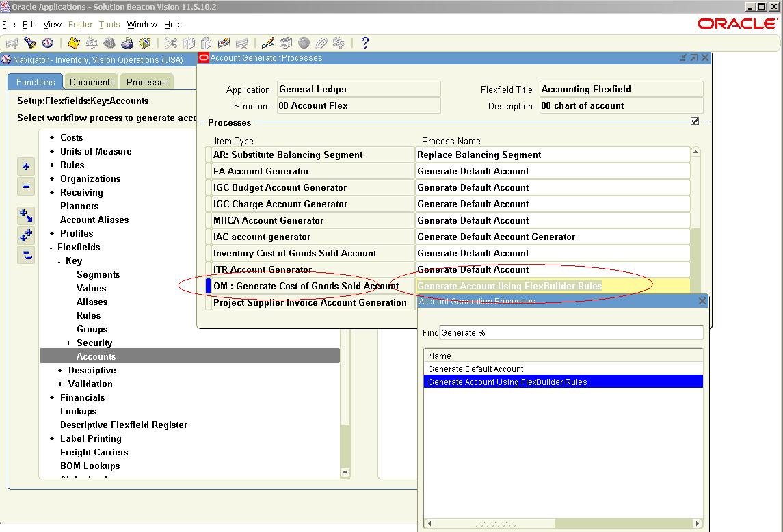Click the Application field showing General Ledger
783x532 pixels.
pyautogui.click(x=359, y=90)
